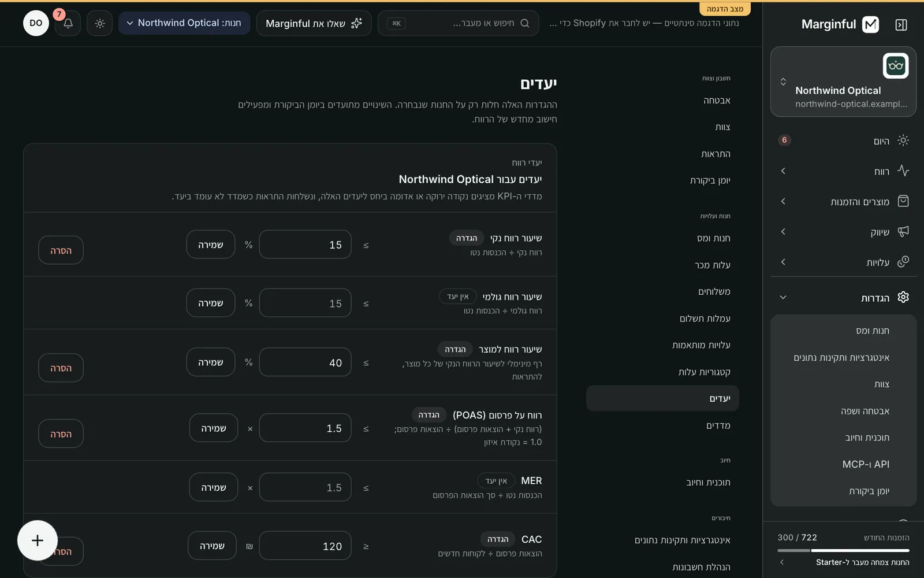The height and width of the screenshot is (578, 924).
Task: Open the notifications bell
Action: coord(68,24)
